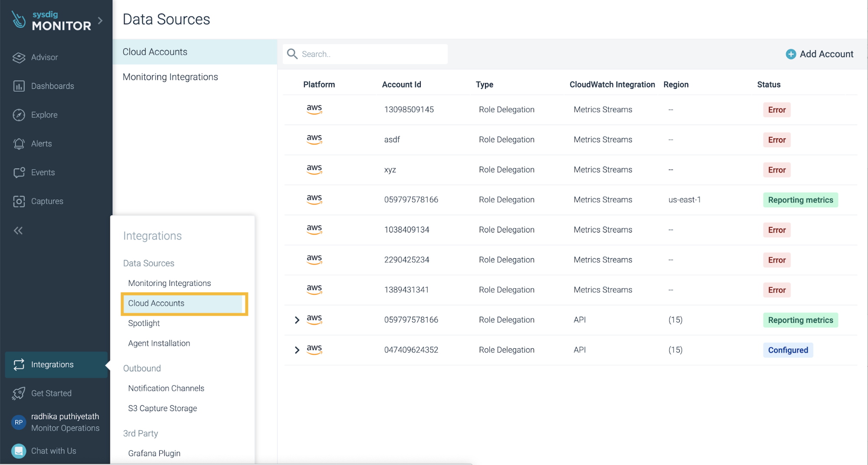
Task: Click inside the account search field
Action: click(373, 54)
